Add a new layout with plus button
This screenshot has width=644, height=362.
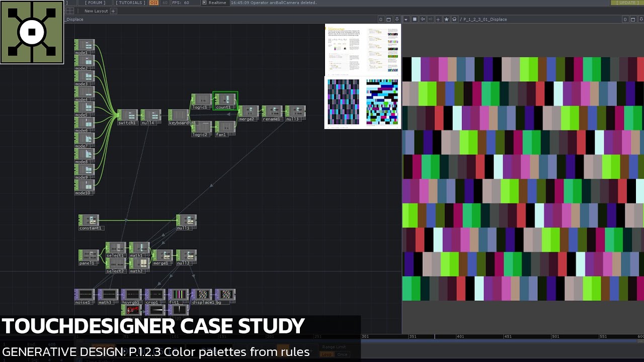click(x=113, y=11)
